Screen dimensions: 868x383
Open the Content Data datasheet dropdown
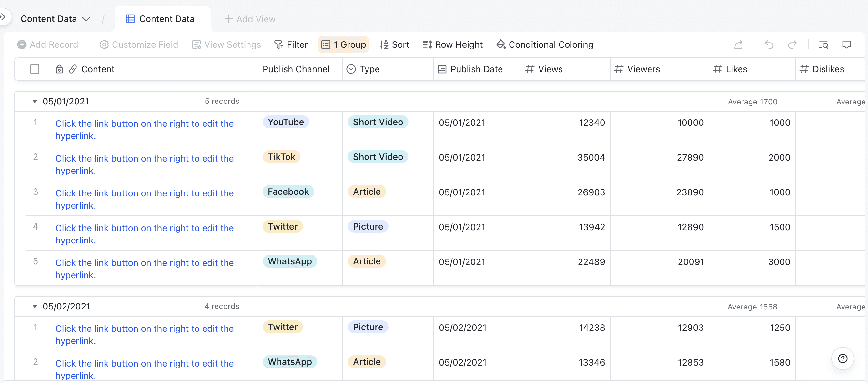(56, 19)
